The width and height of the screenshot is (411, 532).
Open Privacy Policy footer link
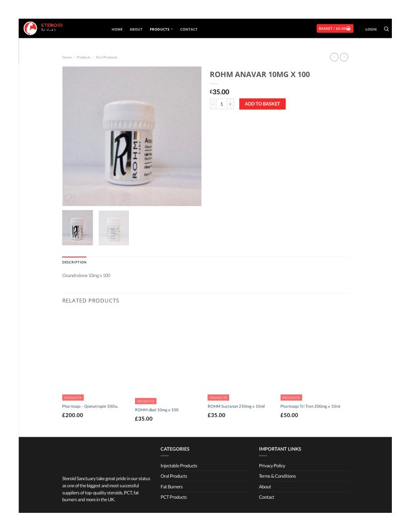tap(272, 465)
